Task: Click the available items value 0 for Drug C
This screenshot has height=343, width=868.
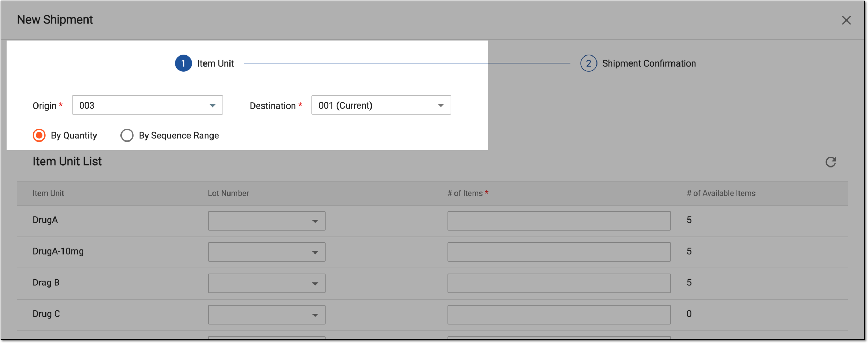Action: click(x=689, y=314)
